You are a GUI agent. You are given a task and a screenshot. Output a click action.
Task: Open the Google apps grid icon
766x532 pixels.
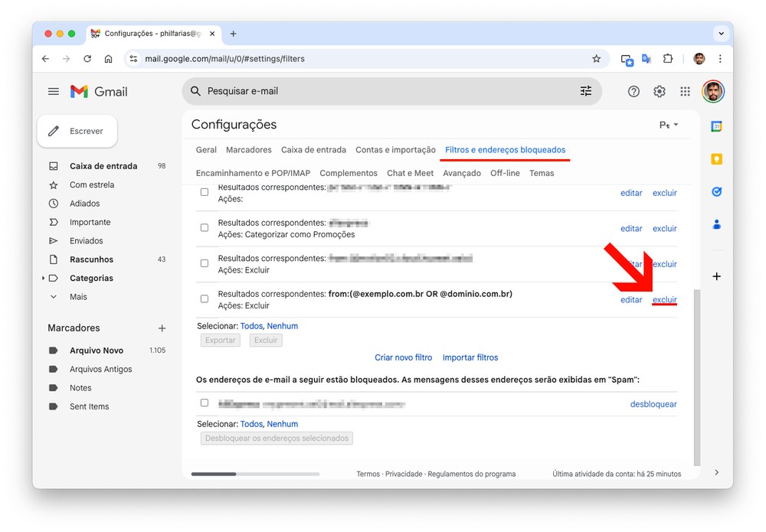tap(685, 91)
